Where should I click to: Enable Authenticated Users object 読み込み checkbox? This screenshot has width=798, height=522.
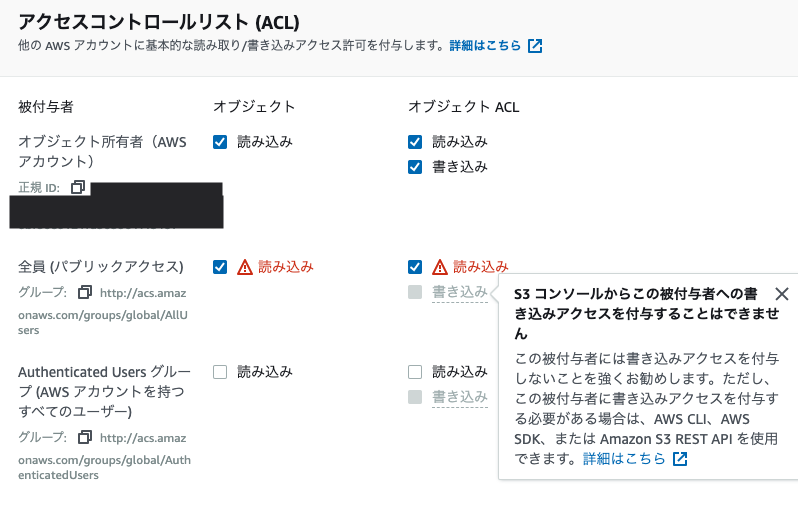click(x=220, y=372)
